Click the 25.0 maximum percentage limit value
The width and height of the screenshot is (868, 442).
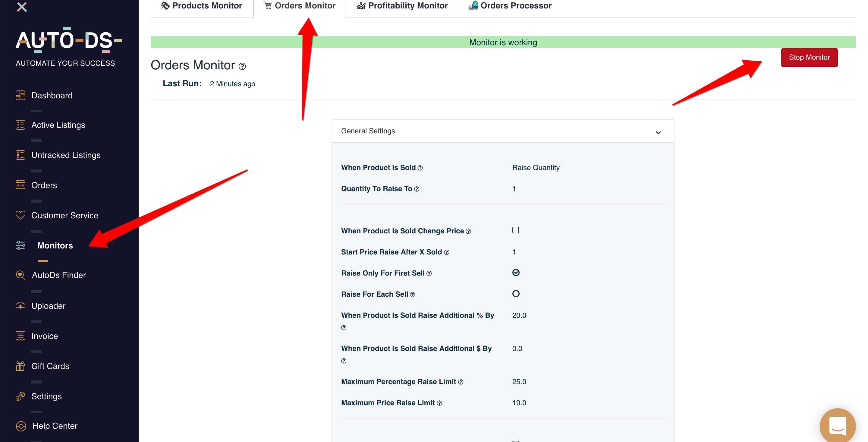click(x=519, y=382)
